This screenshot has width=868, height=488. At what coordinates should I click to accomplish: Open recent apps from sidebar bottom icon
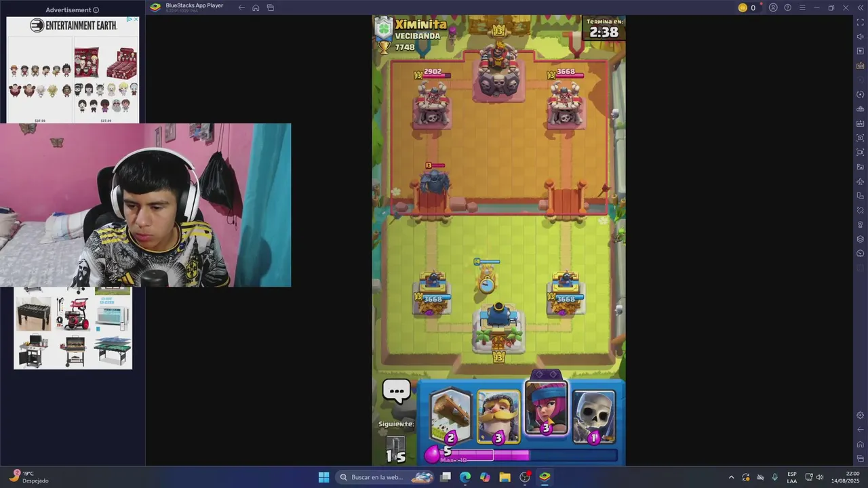tap(861, 459)
